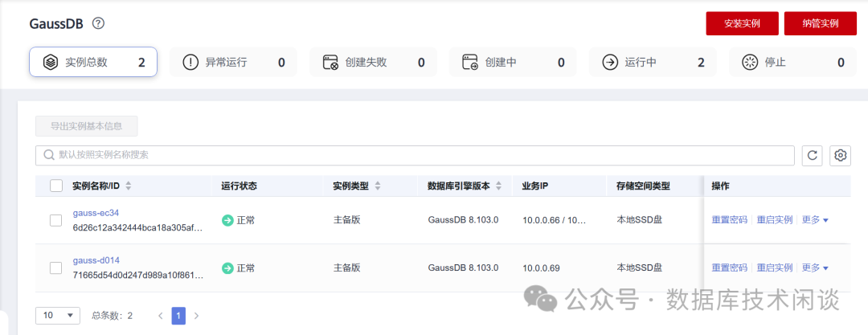Click the 运行状态 column header
This screenshot has height=335, width=868.
pos(240,186)
